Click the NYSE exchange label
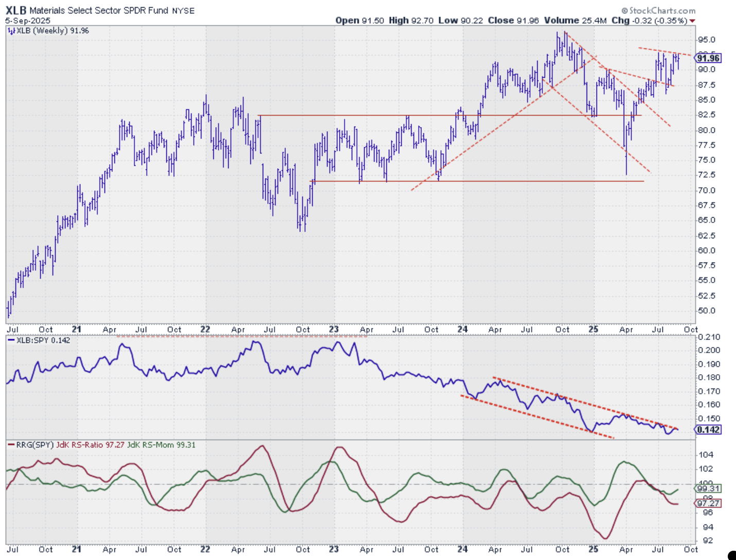 click(x=183, y=11)
